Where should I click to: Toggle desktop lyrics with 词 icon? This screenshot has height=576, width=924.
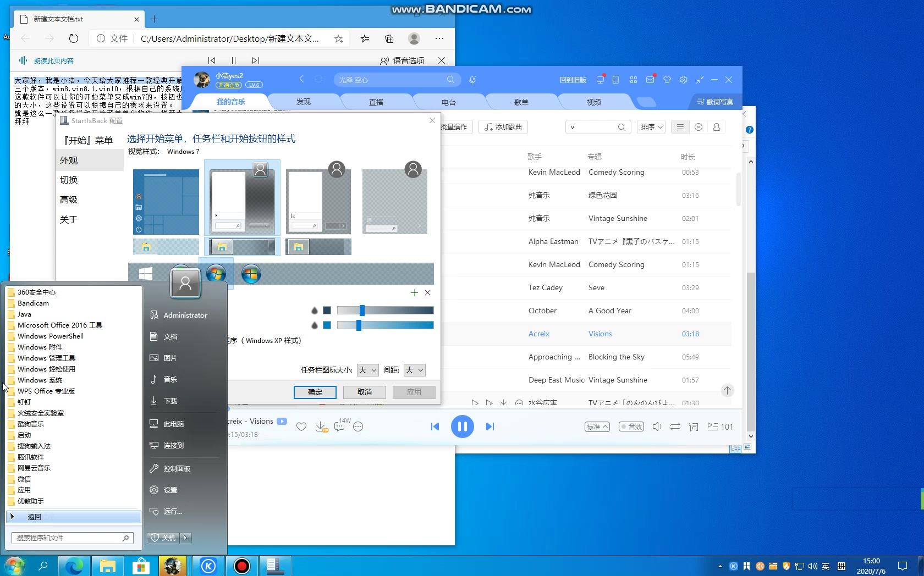point(694,427)
